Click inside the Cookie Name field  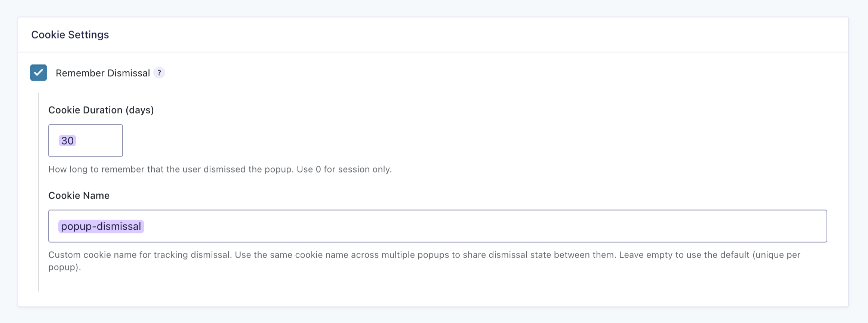[x=437, y=226]
